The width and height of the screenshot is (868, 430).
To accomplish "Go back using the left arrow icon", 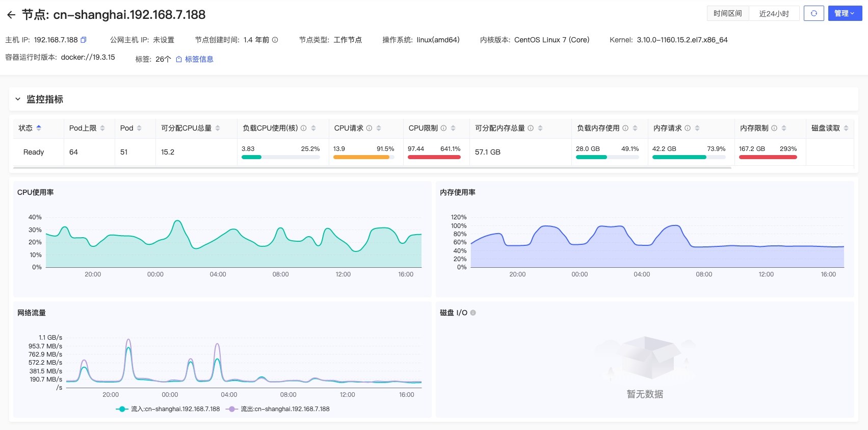I will (x=11, y=15).
